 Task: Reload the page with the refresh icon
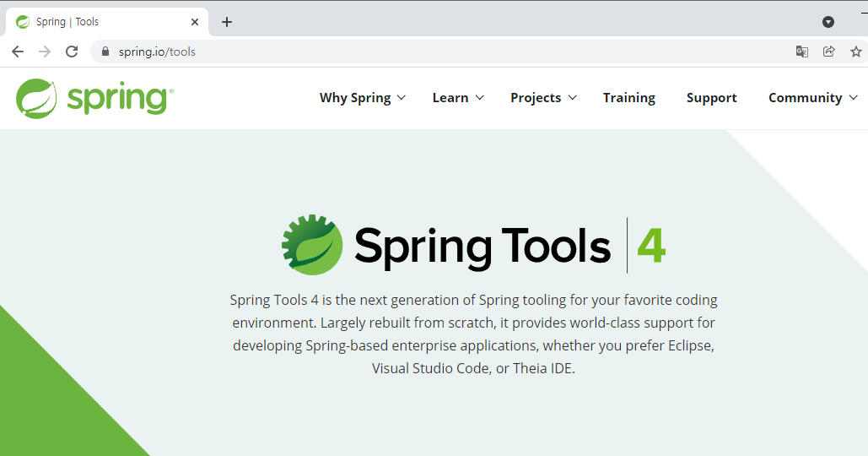72,52
